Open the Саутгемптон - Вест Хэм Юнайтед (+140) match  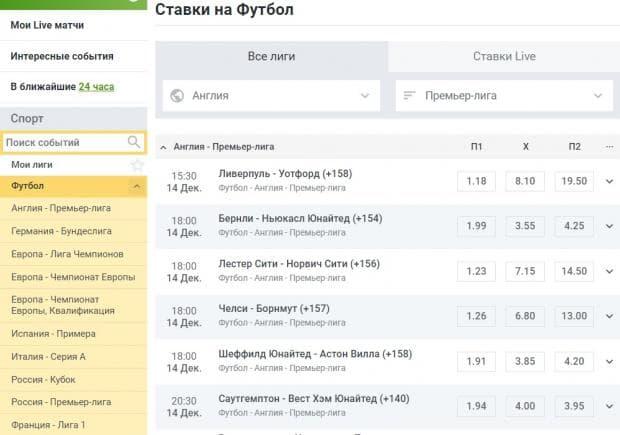pos(314,399)
